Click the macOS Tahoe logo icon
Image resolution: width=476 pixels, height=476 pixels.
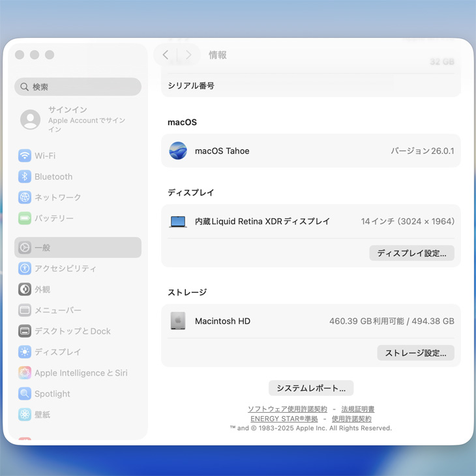click(x=178, y=151)
